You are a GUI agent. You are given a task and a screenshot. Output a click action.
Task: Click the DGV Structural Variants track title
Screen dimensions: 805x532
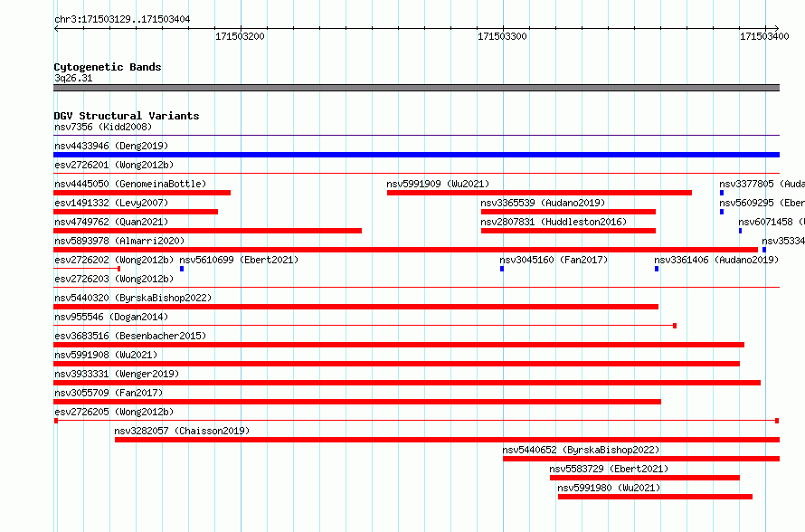pyautogui.click(x=127, y=116)
